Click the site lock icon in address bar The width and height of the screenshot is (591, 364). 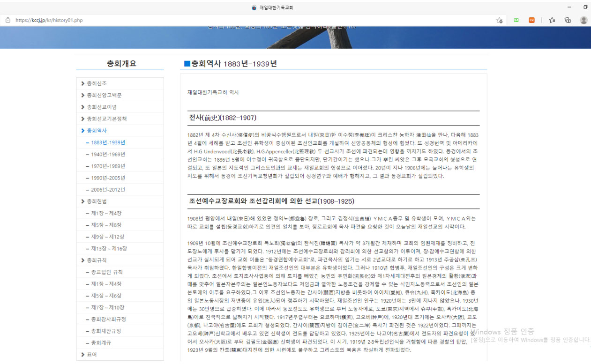(x=8, y=20)
